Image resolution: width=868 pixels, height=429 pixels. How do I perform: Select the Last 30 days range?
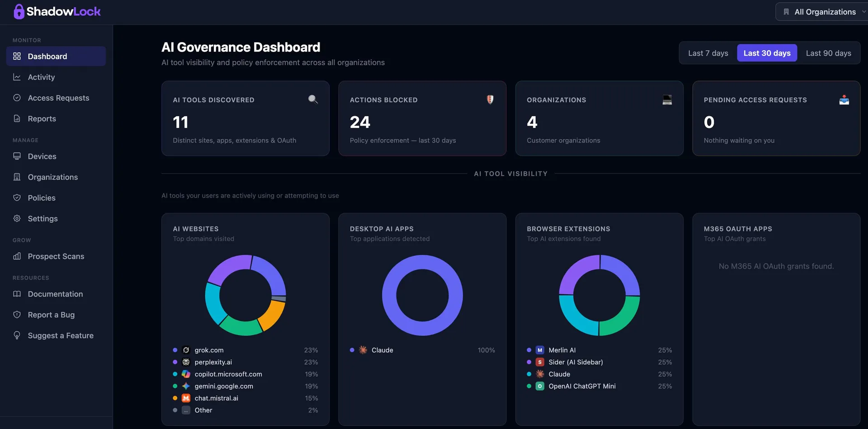pos(767,53)
